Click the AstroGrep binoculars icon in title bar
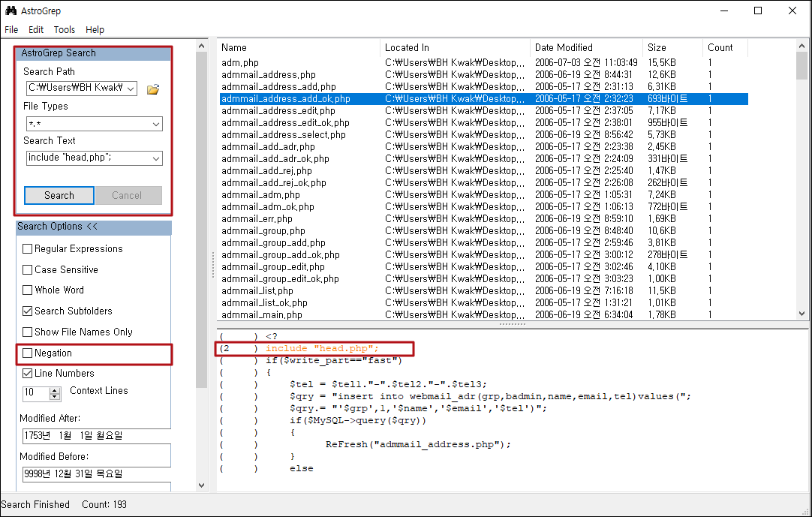The image size is (812, 517). [11, 11]
